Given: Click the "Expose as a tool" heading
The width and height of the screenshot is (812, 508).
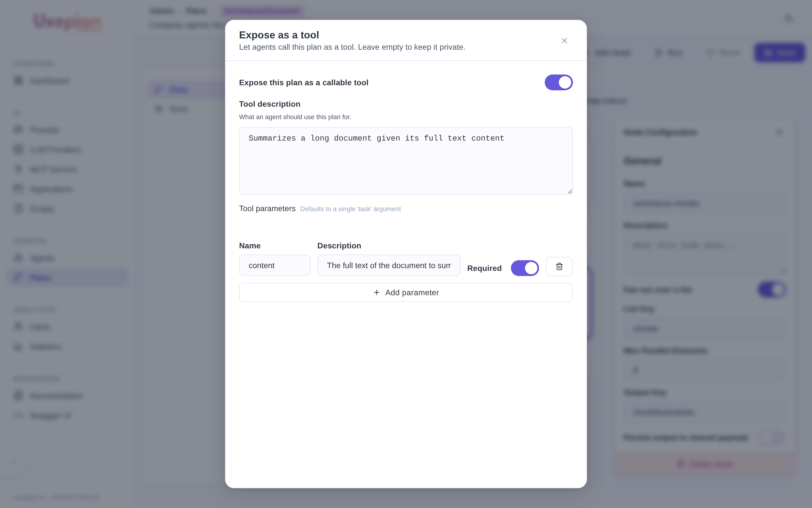Looking at the screenshot, I should point(279,35).
